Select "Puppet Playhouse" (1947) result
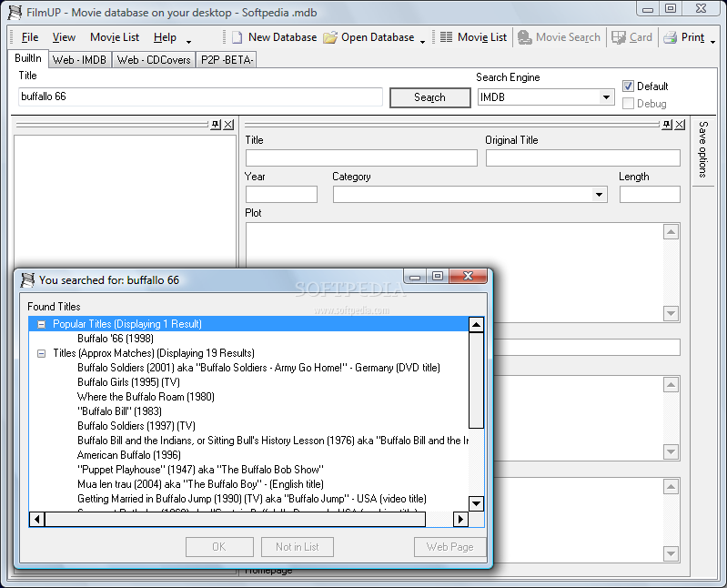The height and width of the screenshot is (588, 727). click(200, 470)
